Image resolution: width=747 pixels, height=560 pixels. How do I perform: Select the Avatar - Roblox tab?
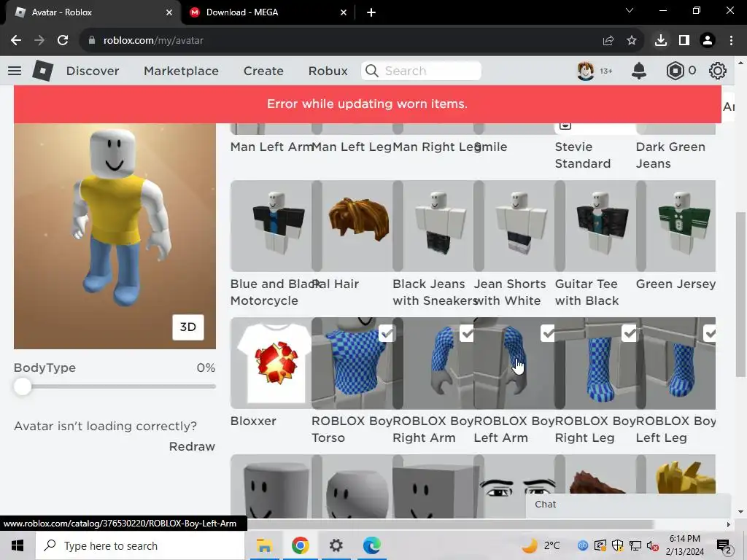(x=93, y=12)
